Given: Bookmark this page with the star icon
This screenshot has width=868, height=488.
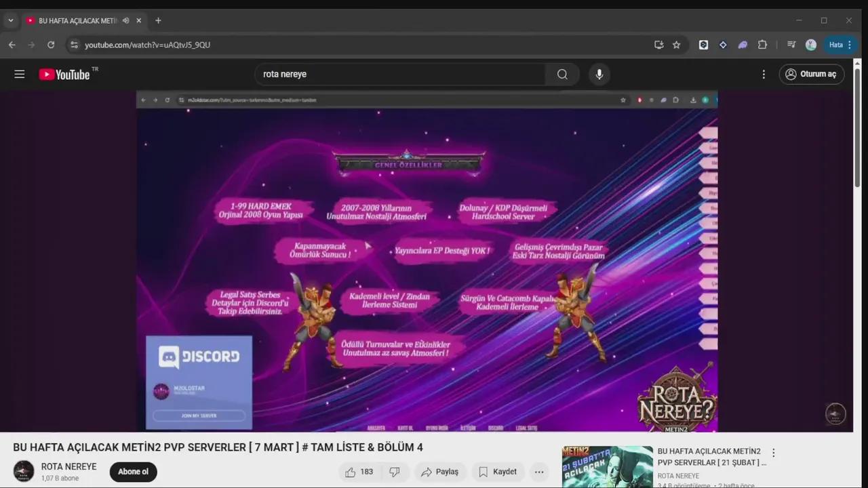Looking at the screenshot, I should [676, 45].
